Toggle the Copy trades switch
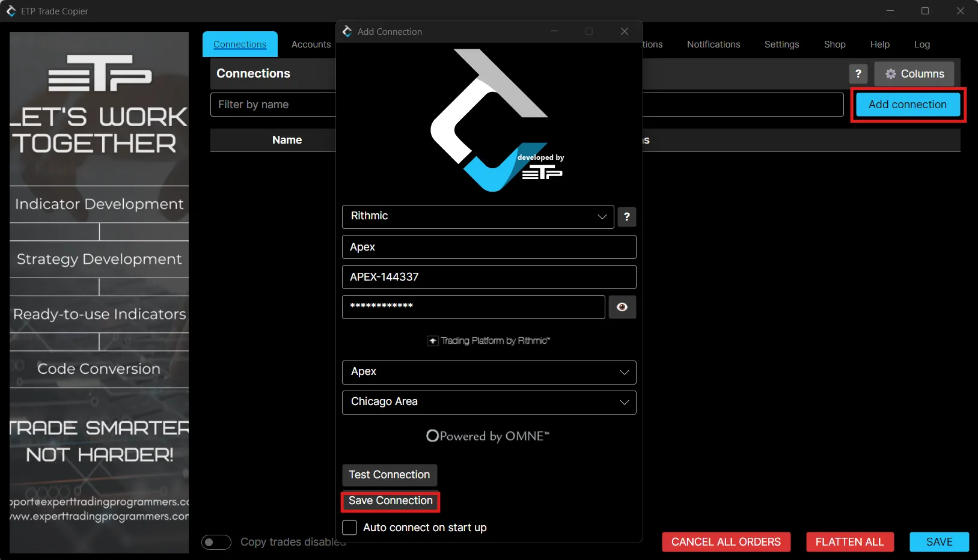This screenshot has width=978, height=560. click(216, 542)
